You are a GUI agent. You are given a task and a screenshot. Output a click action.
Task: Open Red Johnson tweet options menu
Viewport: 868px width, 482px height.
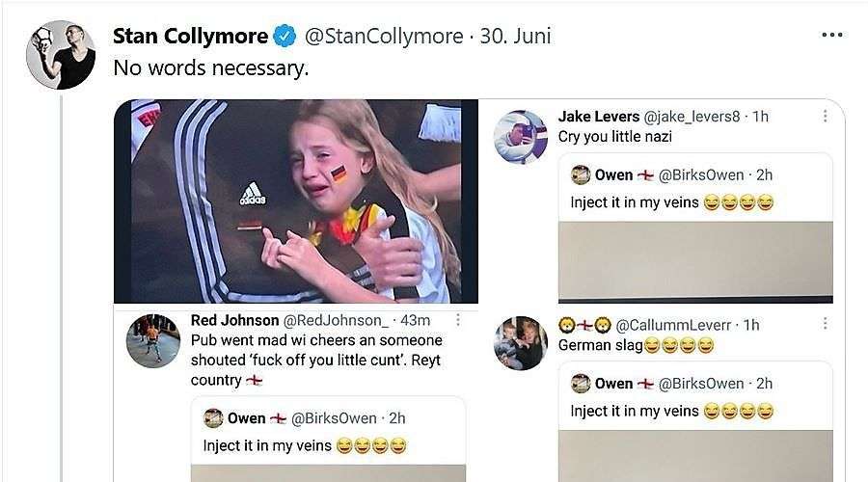point(458,320)
